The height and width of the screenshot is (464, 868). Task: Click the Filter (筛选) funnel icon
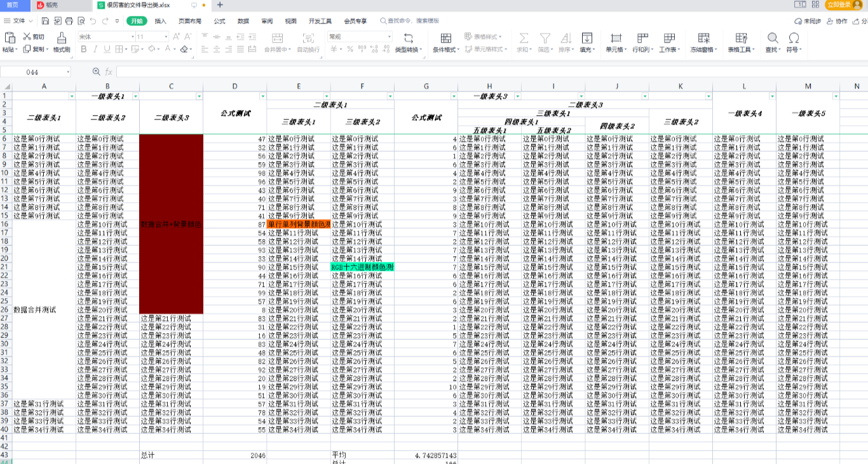tap(545, 38)
